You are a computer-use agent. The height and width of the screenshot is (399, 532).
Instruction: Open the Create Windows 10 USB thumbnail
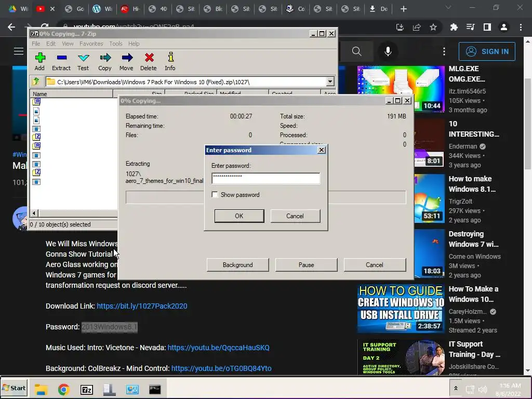click(x=401, y=309)
